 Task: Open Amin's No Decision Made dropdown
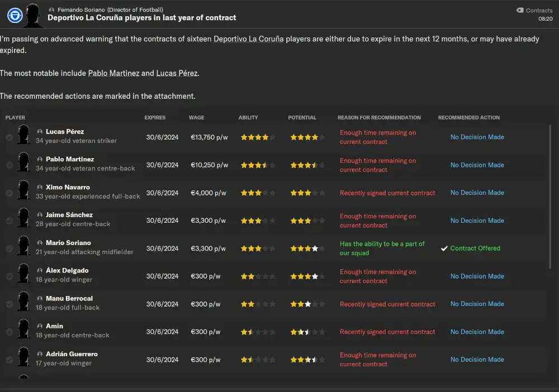pyautogui.click(x=477, y=332)
